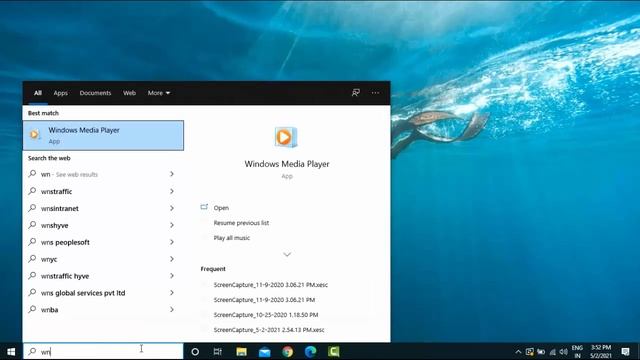The image size is (640, 360).
Task: Expand arrow next to wnstraffic hyve
Action: tap(172, 276)
